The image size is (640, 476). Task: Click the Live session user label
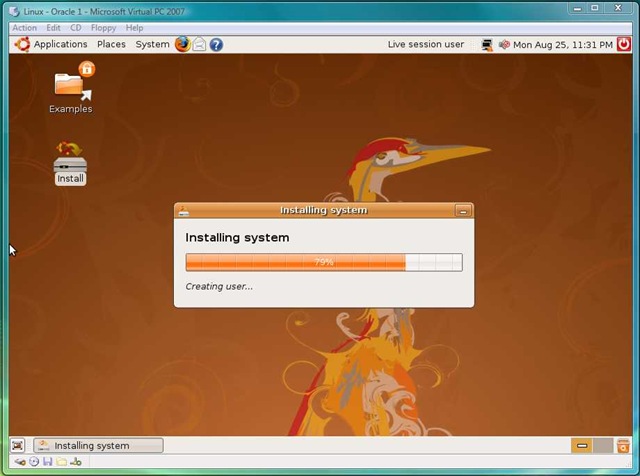(x=426, y=44)
